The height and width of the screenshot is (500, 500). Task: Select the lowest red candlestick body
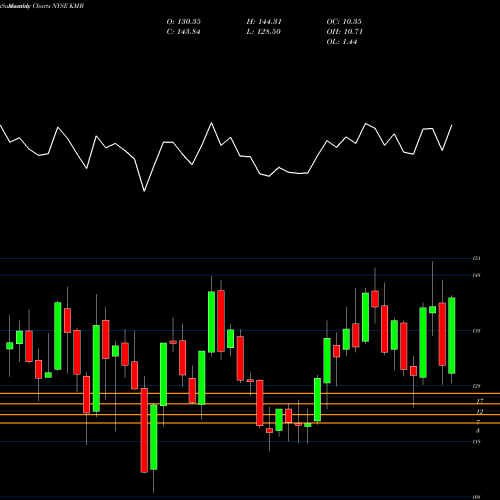(144, 430)
